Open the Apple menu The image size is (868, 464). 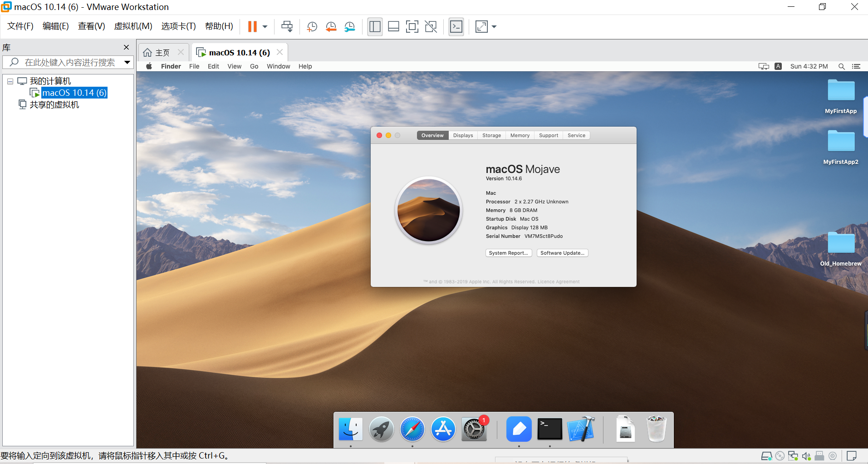point(149,66)
